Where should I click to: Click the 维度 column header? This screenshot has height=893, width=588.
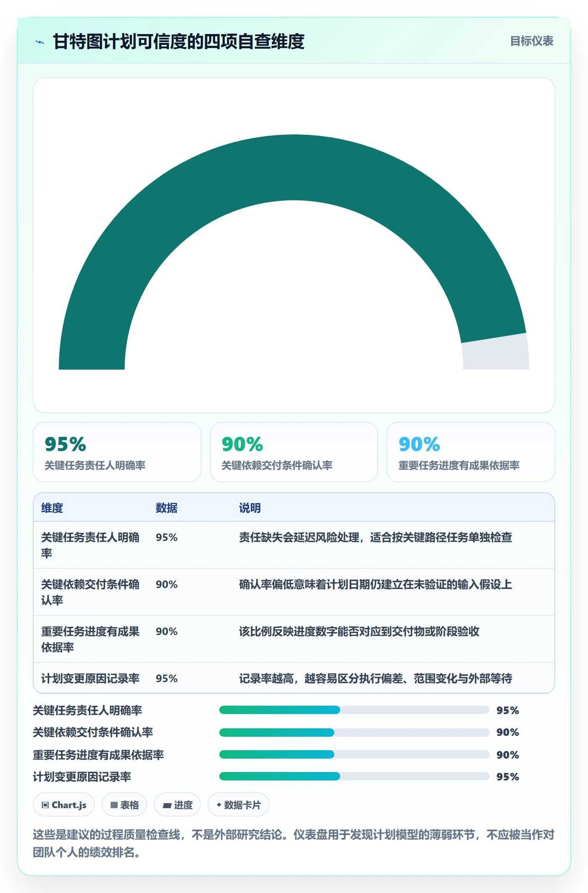[52, 508]
